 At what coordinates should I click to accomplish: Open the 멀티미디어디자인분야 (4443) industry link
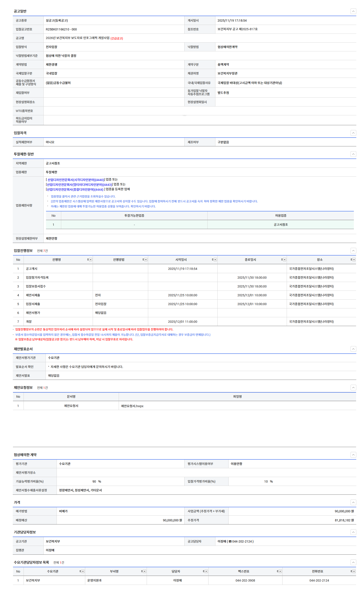[79, 185]
